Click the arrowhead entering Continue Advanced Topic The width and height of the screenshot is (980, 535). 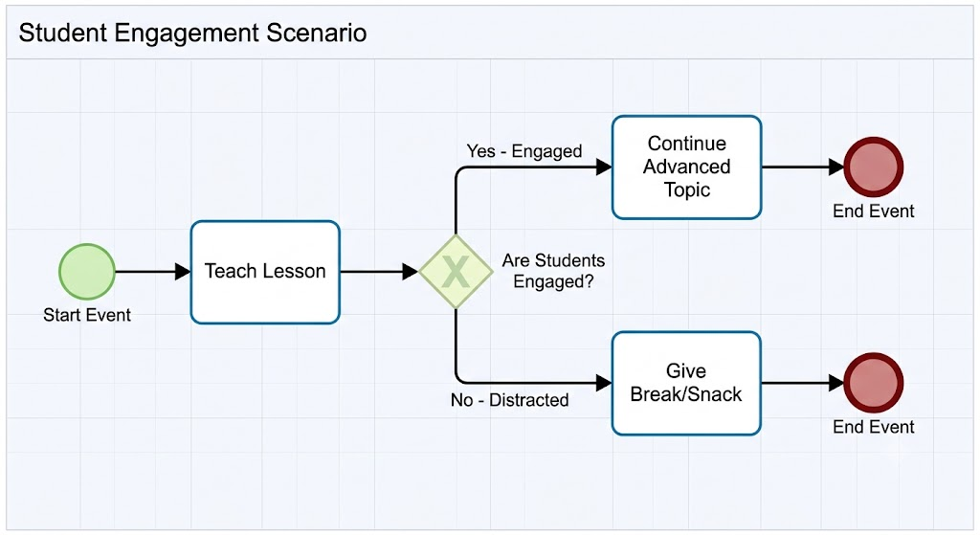click(x=604, y=167)
